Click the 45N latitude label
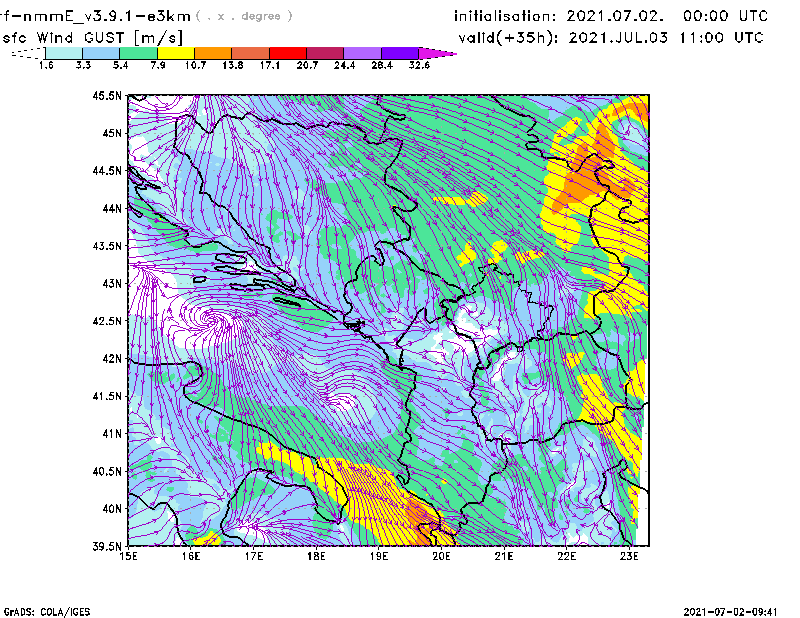The height and width of the screenshot is (618, 800). coord(112,133)
